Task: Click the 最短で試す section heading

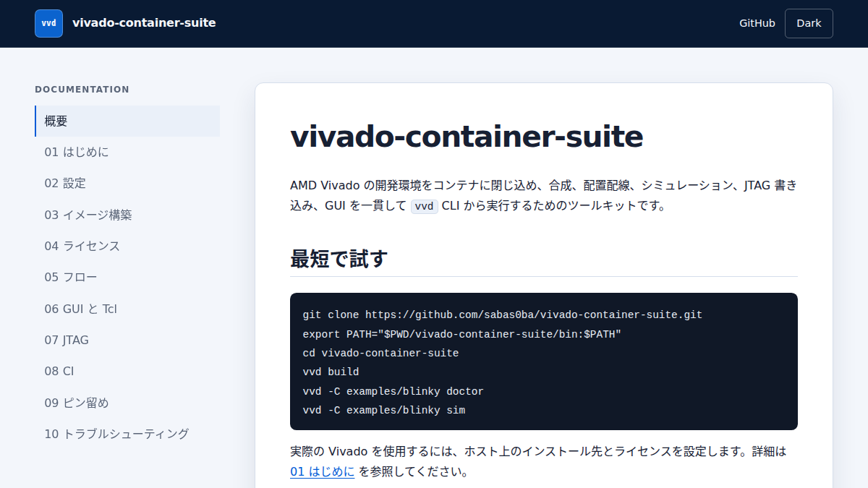Action: pos(339,258)
